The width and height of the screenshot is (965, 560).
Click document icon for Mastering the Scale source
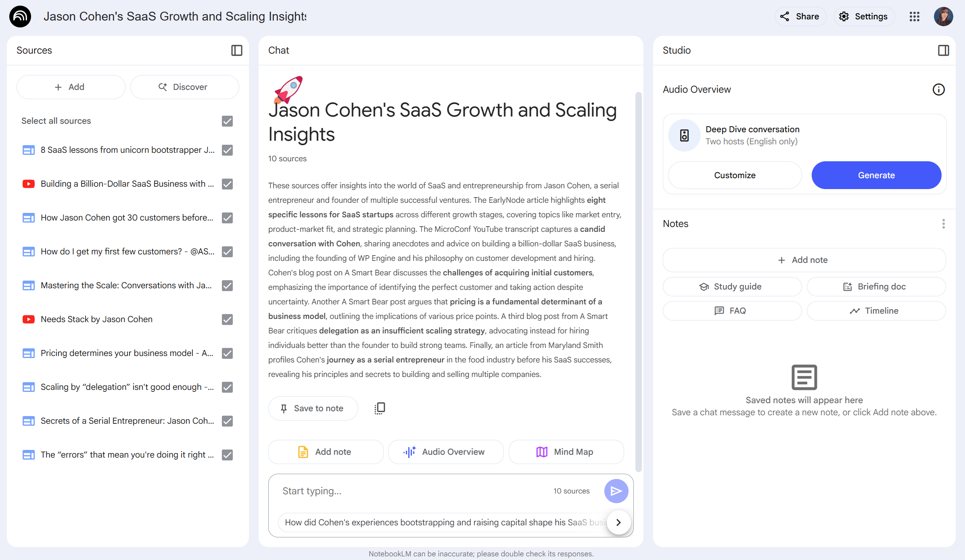[x=28, y=285]
